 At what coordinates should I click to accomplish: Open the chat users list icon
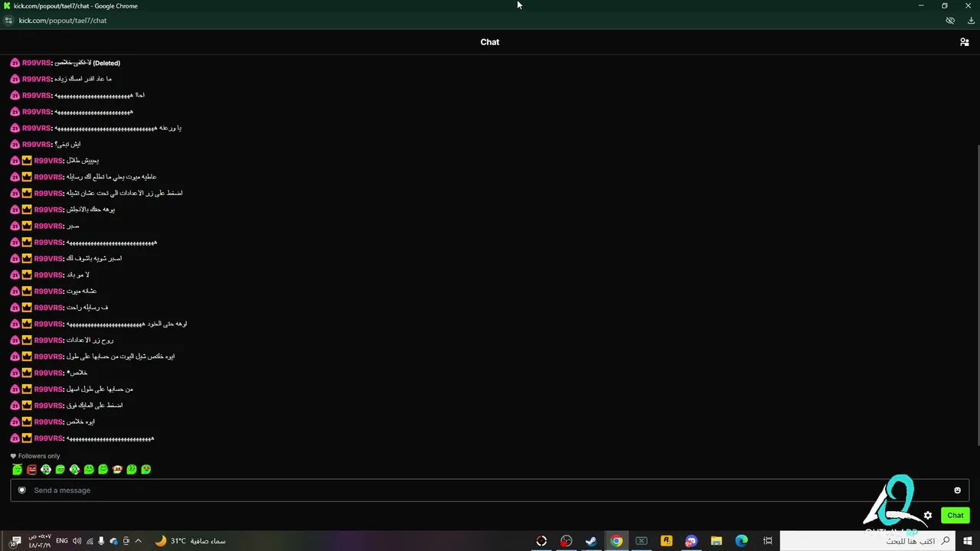point(964,42)
